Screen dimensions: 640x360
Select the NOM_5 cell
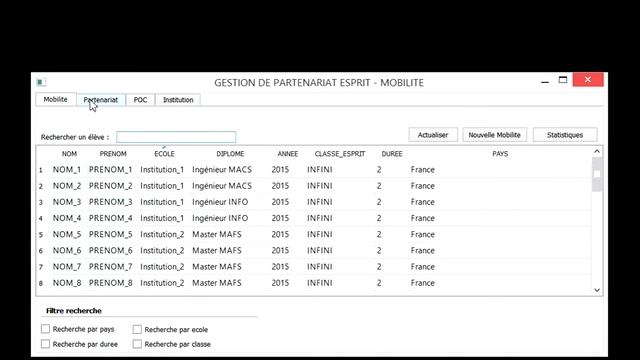click(67, 234)
